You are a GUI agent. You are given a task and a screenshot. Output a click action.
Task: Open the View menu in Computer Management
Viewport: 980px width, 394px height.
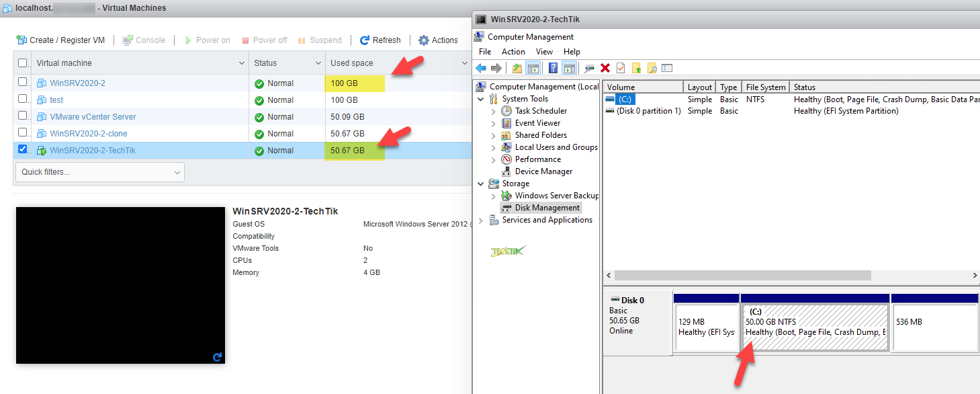(544, 52)
